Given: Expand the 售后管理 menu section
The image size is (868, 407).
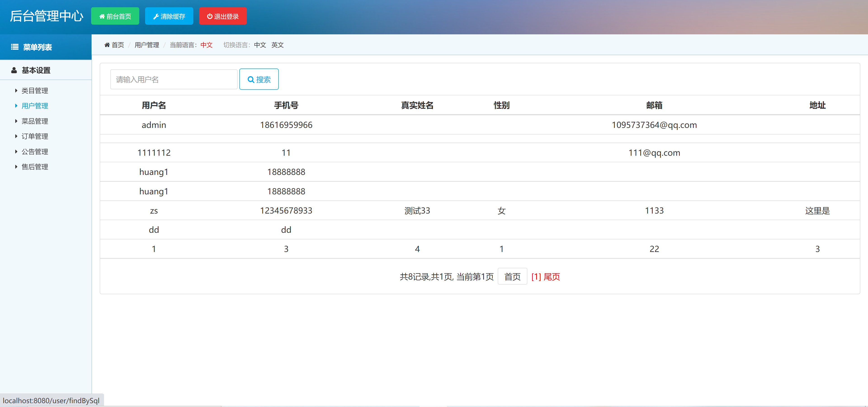Looking at the screenshot, I should point(35,167).
